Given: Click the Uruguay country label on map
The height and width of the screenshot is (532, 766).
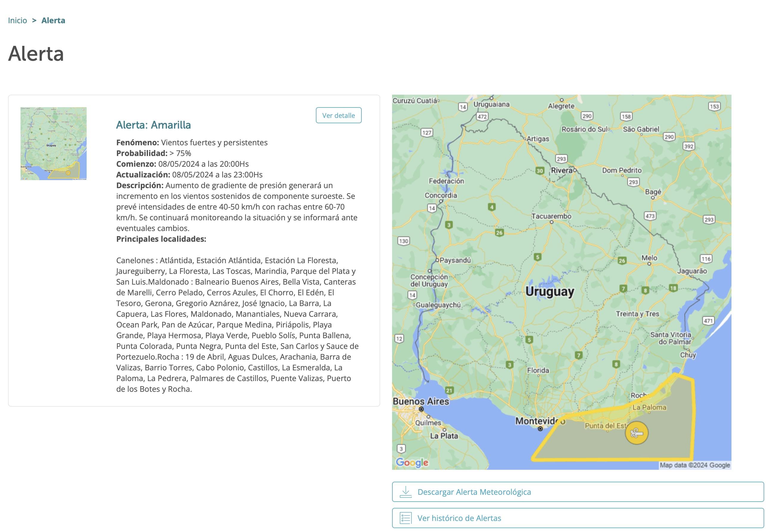Looking at the screenshot, I should [x=550, y=292].
